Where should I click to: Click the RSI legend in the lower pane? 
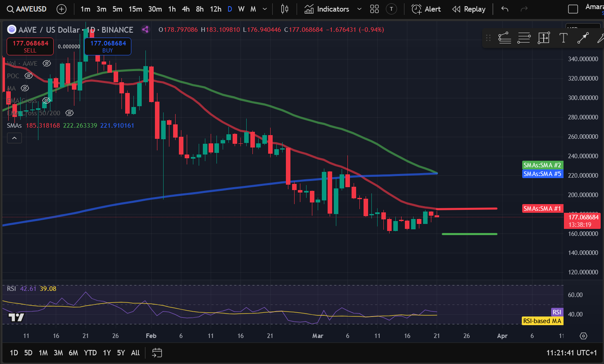click(x=12, y=288)
